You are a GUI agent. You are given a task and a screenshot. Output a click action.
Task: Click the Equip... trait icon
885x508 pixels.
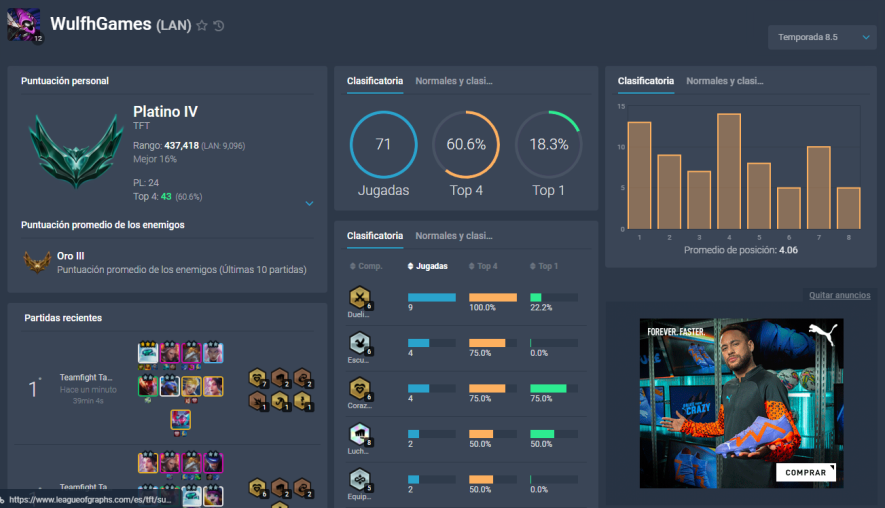[360, 480]
